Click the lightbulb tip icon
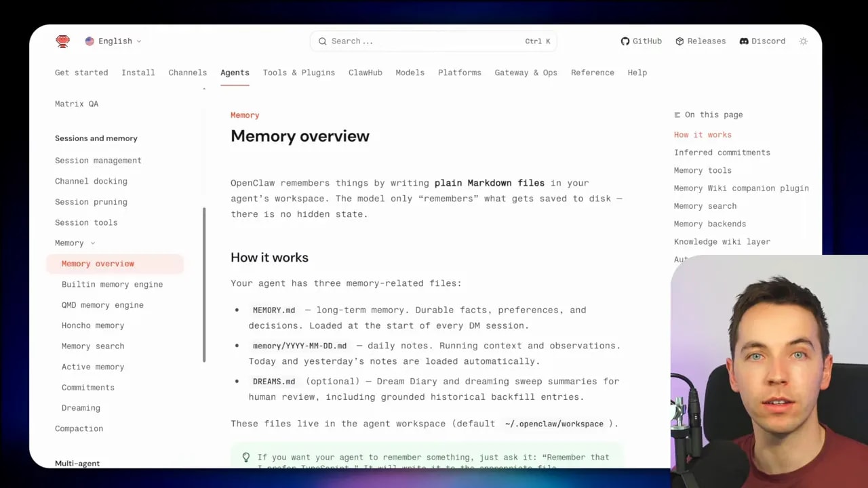The width and height of the screenshot is (868, 488). click(246, 457)
